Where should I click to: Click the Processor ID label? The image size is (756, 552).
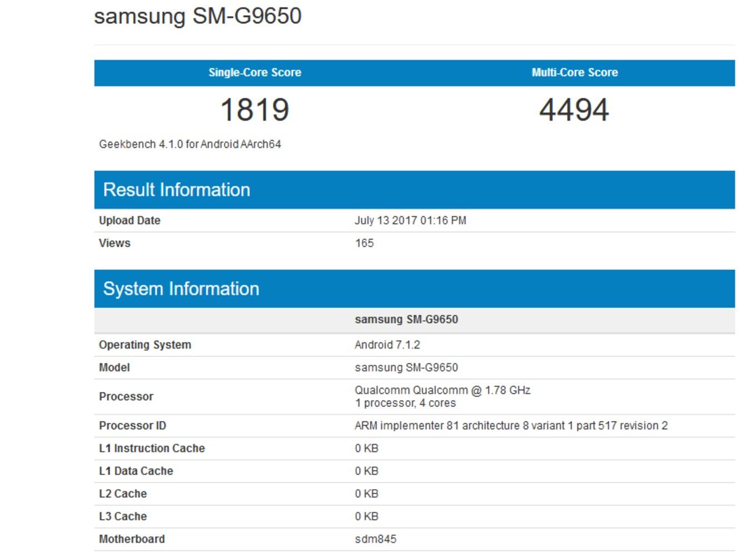(132, 425)
